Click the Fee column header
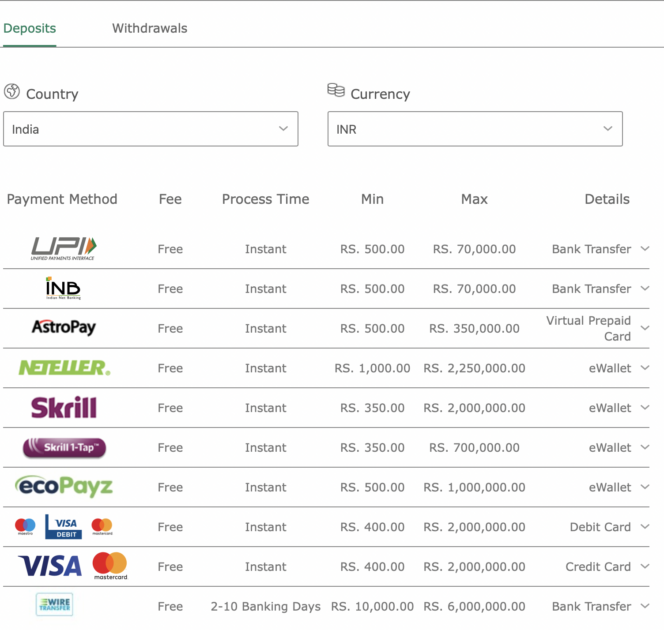The height and width of the screenshot is (630, 664). [170, 199]
